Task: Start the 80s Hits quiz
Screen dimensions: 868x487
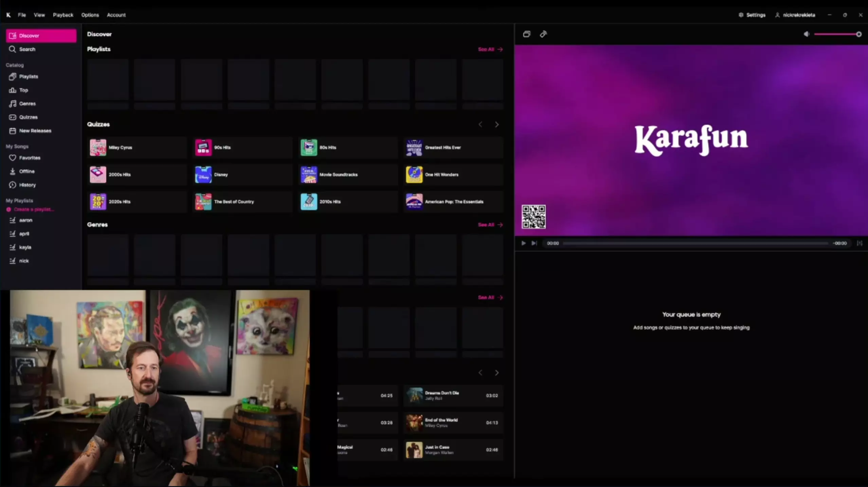Action: pyautogui.click(x=348, y=148)
